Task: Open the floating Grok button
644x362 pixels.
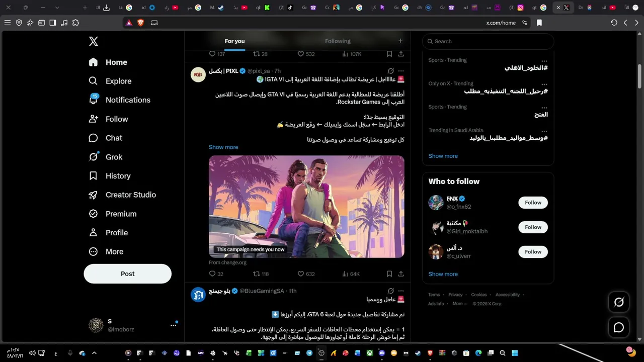Action: pos(619,302)
